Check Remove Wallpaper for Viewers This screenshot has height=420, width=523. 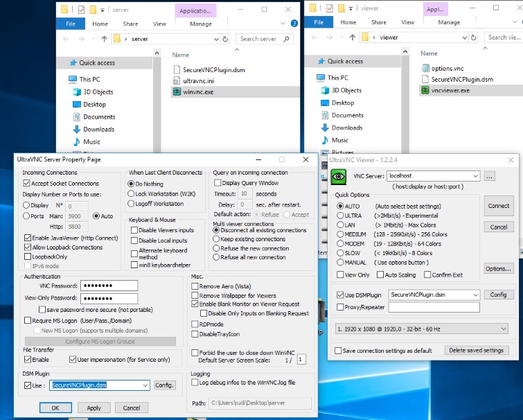coord(195,295)
